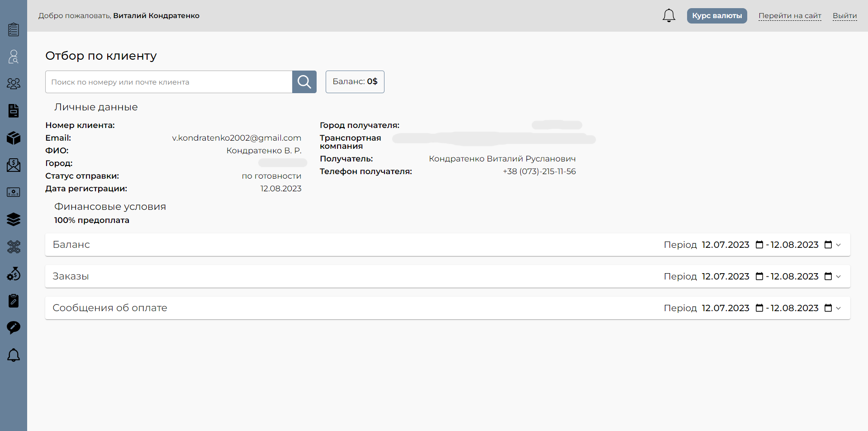868x431 pixels.
Task: Open the document file icon in sidebar
Action: pos(14,111)
